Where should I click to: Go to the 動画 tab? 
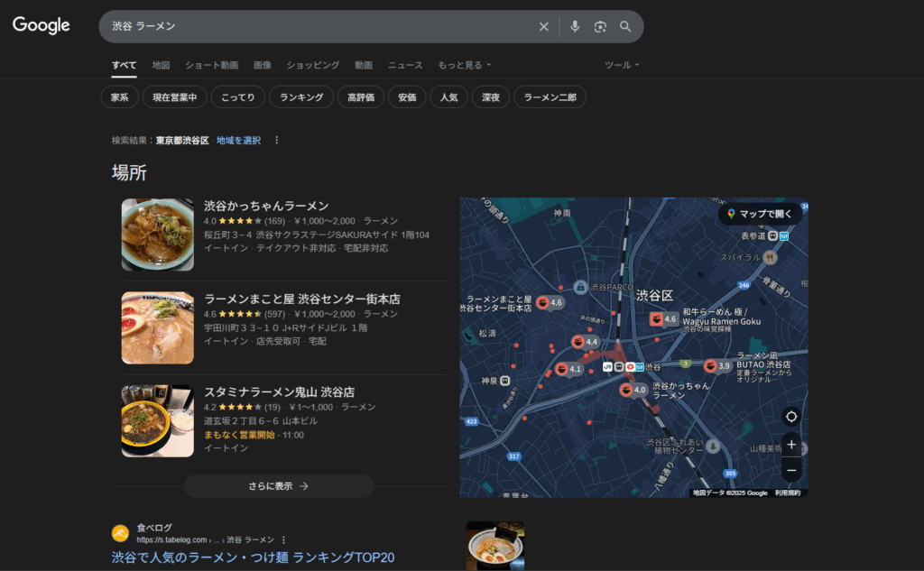pos(364,65)
